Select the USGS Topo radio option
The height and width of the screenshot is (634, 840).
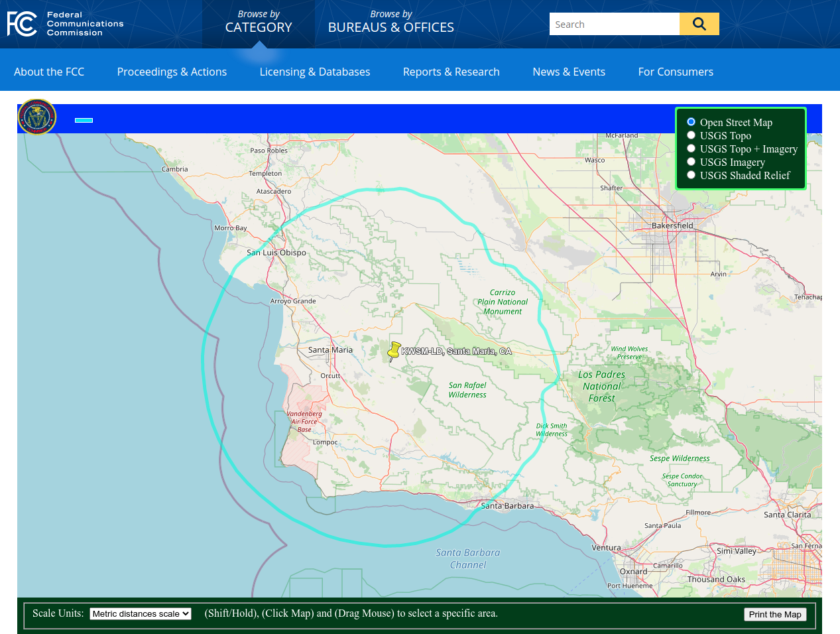tap(691, 135)
